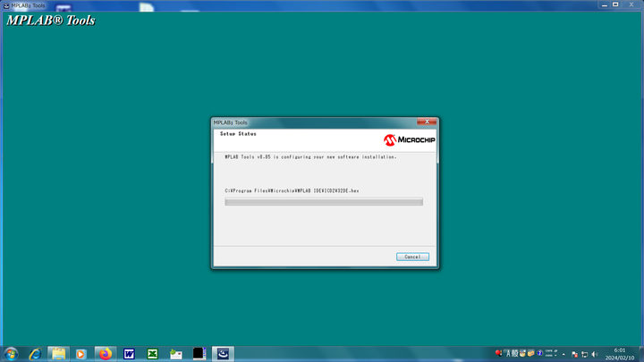
Task: Click the Microchip logo in the dialog
Action: pyautogui.click(x=409, y=140)
